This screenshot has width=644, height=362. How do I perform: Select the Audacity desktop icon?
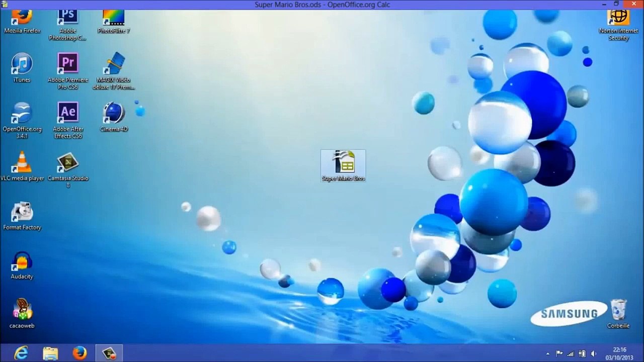[22, 265]
